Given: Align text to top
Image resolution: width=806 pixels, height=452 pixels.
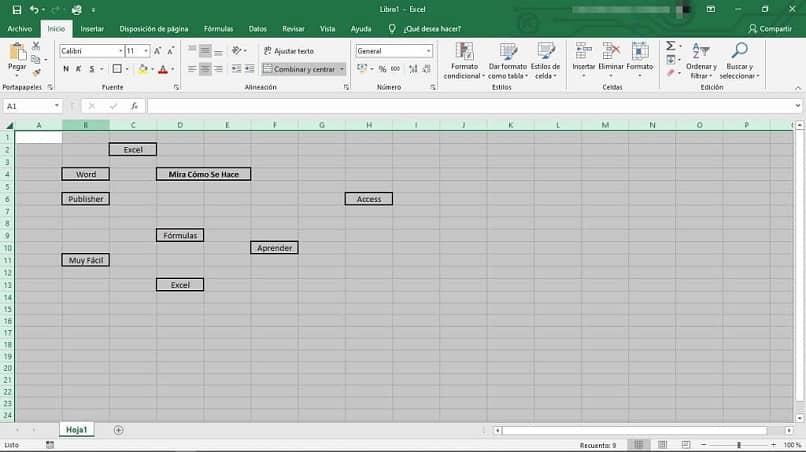Looking at the screenshot, I should click(192, 50).
